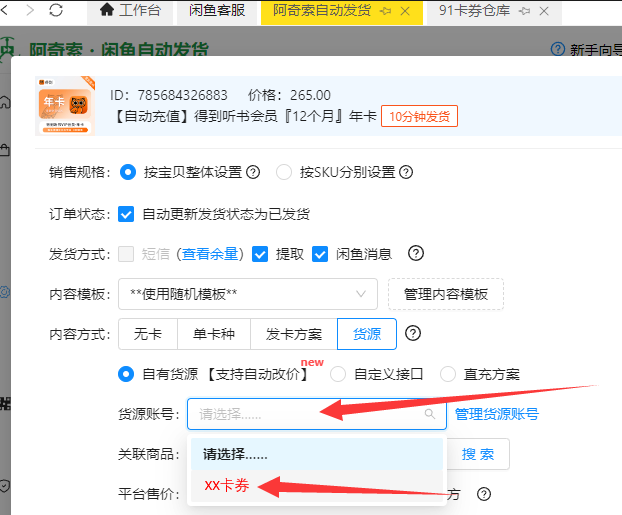Click help icon next to 闲鱼消息
Screen dimensions: 622x515
(x=416, y=253)
